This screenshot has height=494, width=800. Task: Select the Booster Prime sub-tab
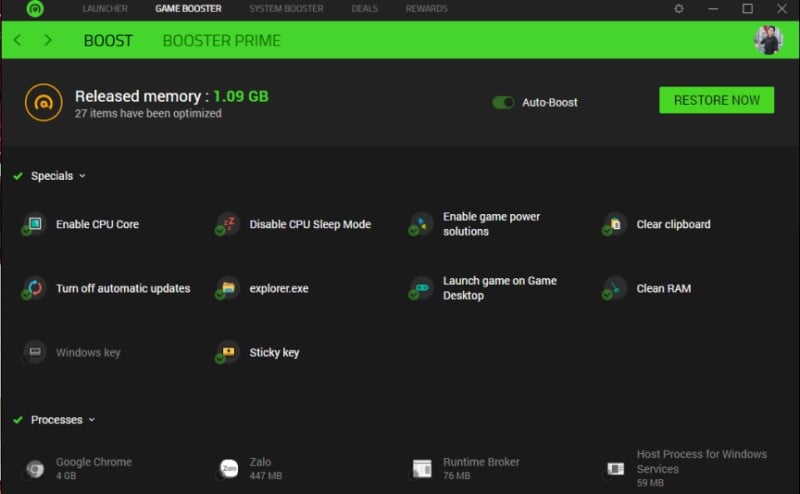(221, 40)
